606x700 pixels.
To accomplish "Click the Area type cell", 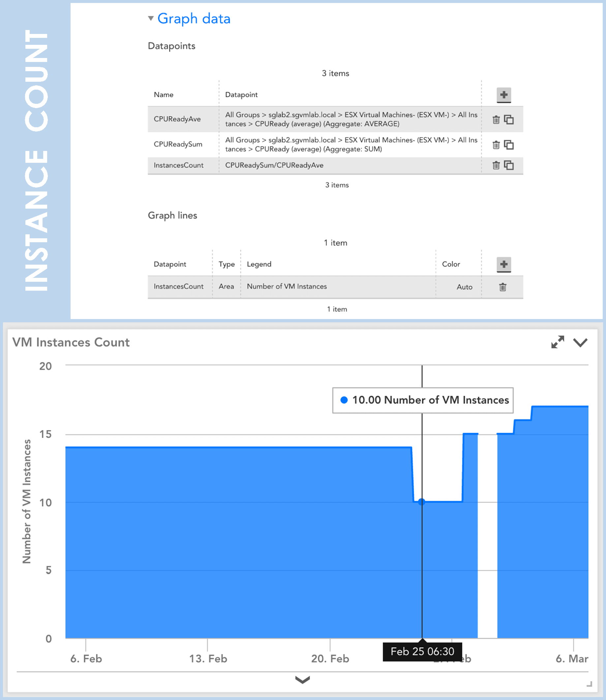I will coord(226,286).
